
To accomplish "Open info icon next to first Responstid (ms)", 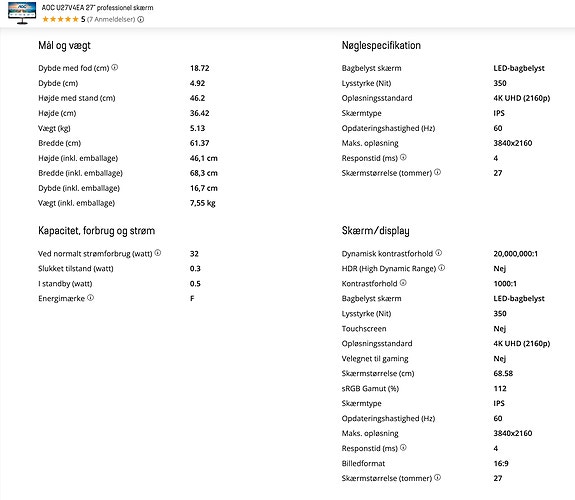I will [x=403, y=157].
